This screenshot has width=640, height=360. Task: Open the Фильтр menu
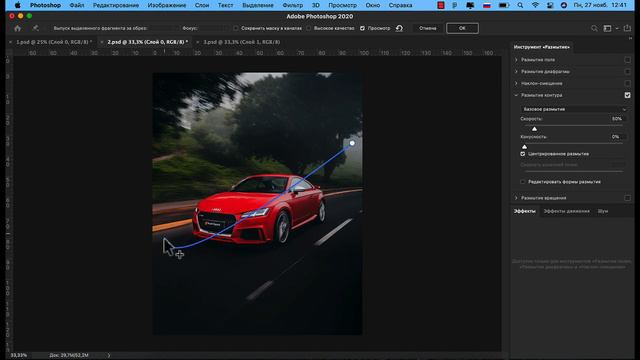pos(293,5)
